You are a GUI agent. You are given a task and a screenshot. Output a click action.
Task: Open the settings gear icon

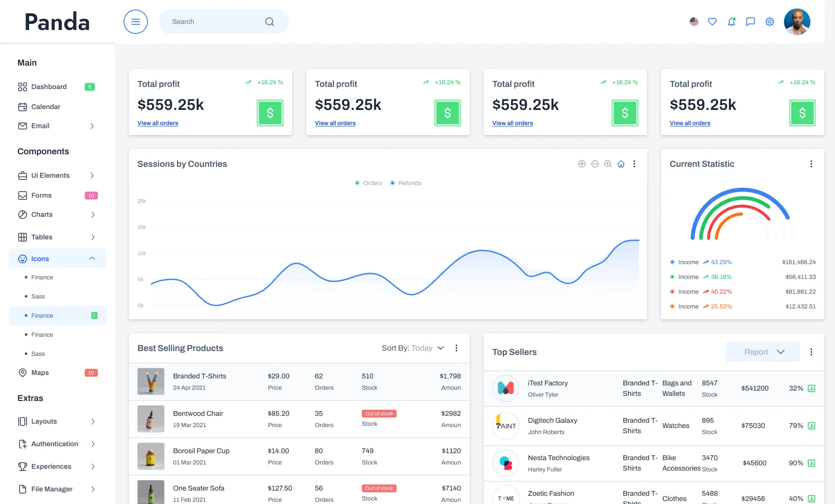point(770,22)
